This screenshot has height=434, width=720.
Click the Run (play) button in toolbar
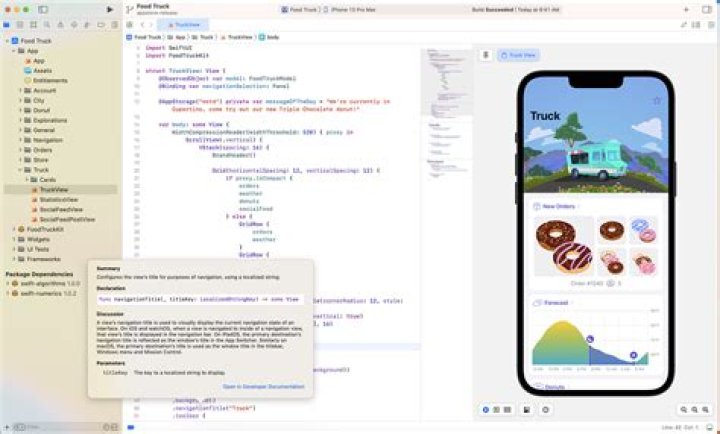click(x=110, y=8)
